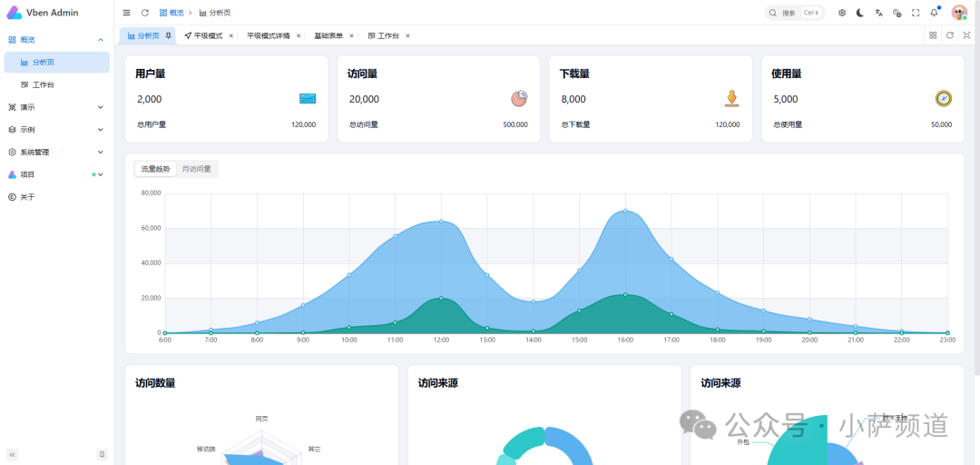This screenshot has width=980, height=465.
Task: Open 工作台 in the sidebar
Action: click(x=57, y=84)
